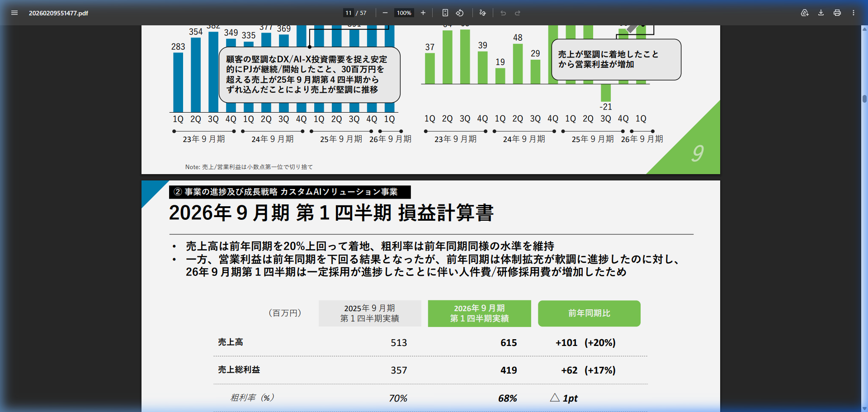Save the PDF to Google Drive
The width and height of the screenshot is (868, 412).
click(804, 13)
